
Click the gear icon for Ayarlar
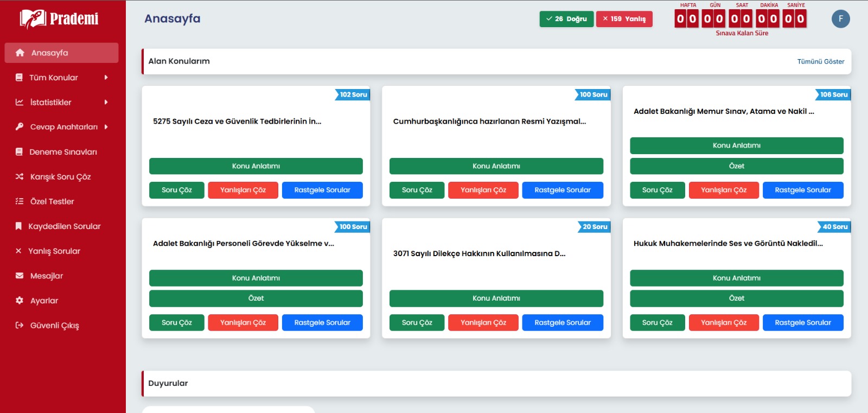click(20, 301)
